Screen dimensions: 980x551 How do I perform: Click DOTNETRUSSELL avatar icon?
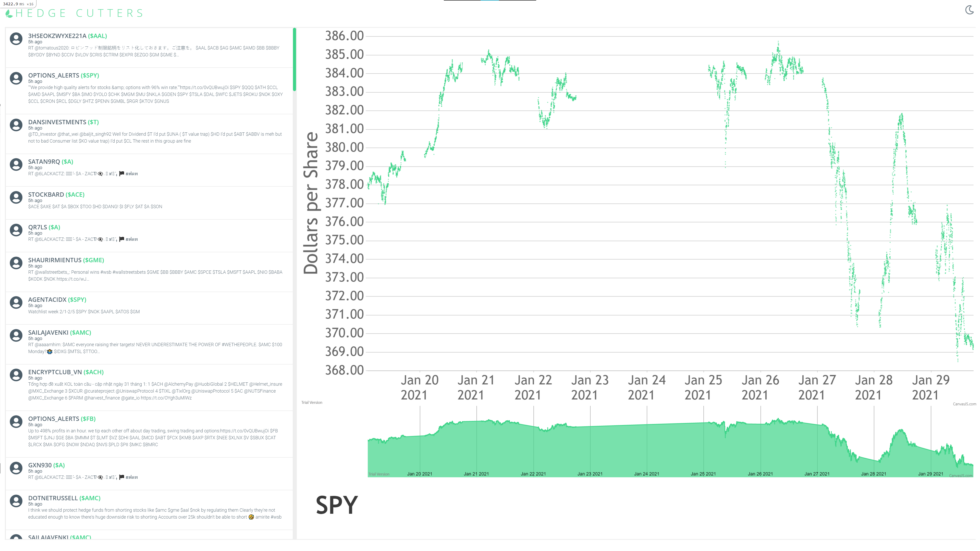point(16,501)
